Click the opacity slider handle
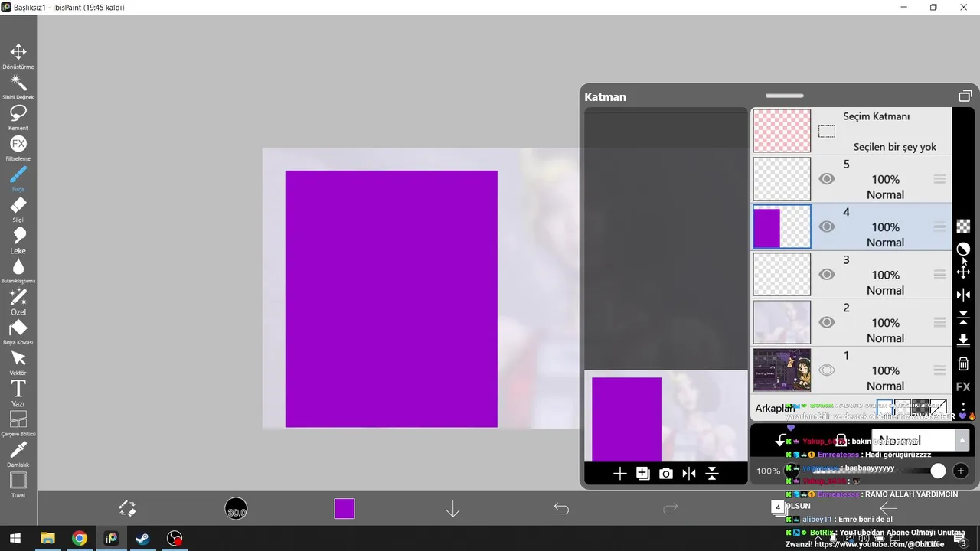Screen dimensions: 980x551 (938, 471)
